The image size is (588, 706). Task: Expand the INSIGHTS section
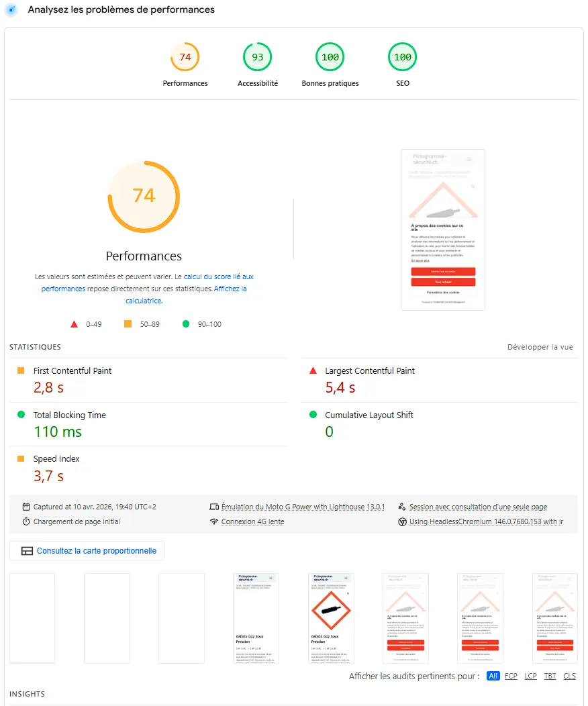(27, 694)
